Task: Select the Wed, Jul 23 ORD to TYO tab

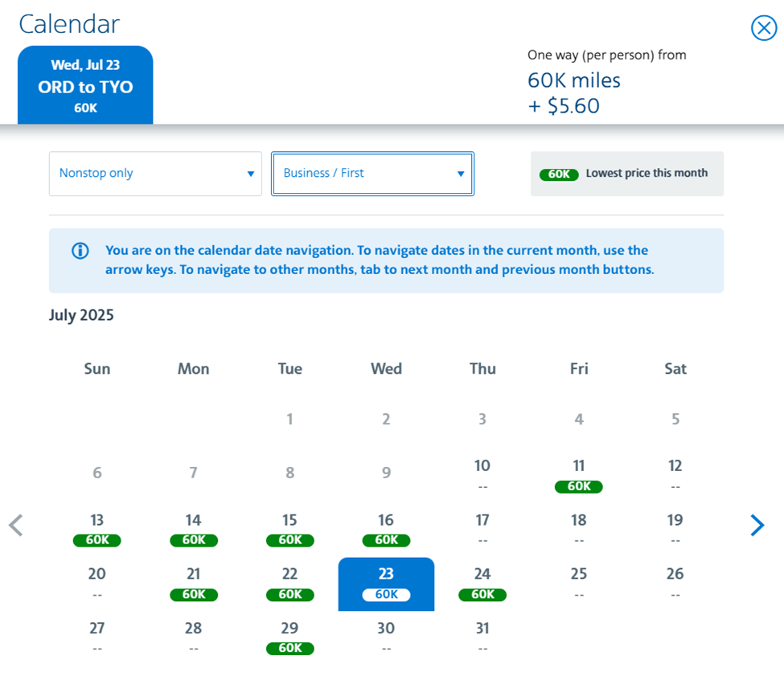Action: point(85,86)
